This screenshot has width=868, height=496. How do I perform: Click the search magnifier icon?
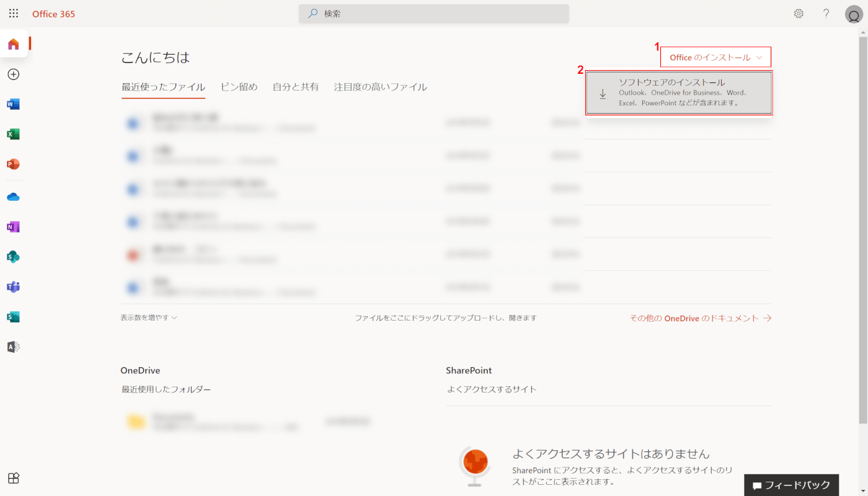coord(313,13)
